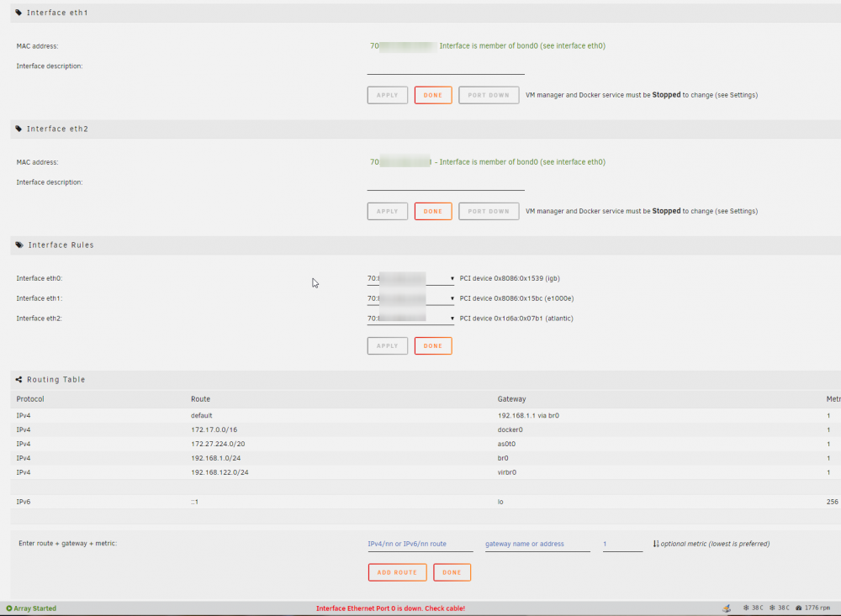Click the green Array Started status icon
This screenshot has height=616, width=841.
pyautogui.click(x=9, y=608)
